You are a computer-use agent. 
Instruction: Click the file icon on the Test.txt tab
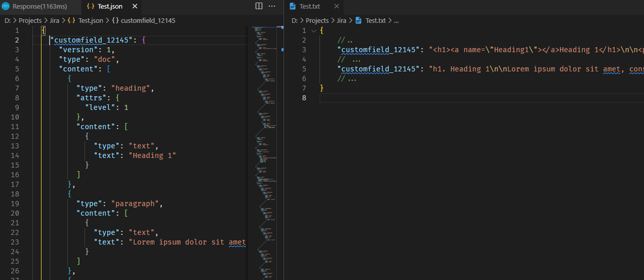point(292,6)
